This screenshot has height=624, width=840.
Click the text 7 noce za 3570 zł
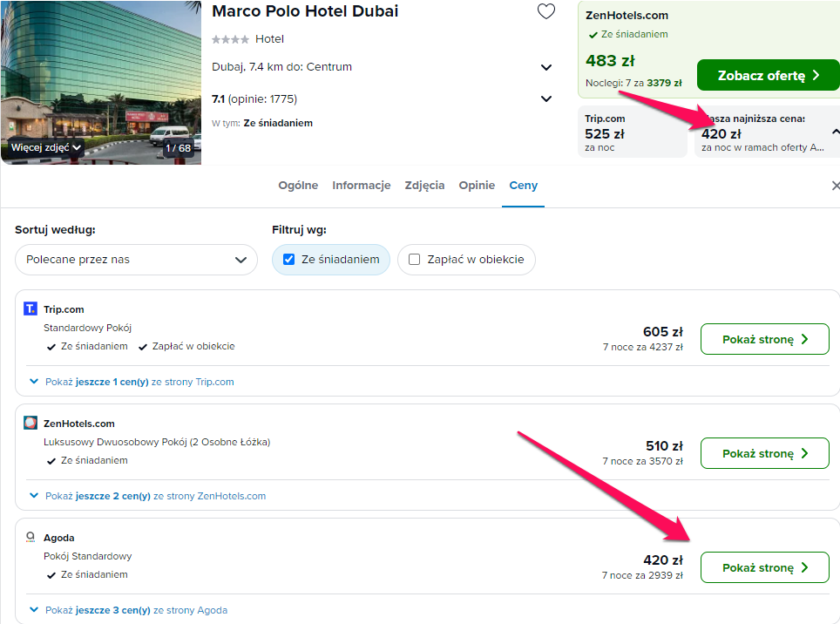click(x=642, y=461)
